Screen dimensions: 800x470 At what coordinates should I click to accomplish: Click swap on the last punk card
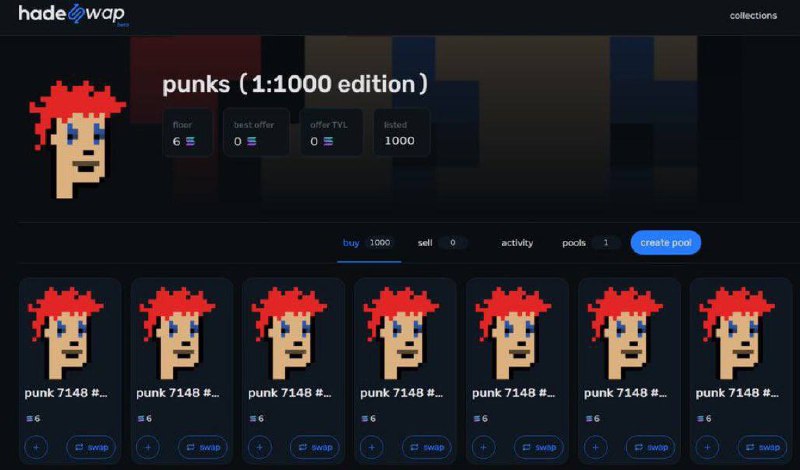pyautogui.click(x=762, y=448)
